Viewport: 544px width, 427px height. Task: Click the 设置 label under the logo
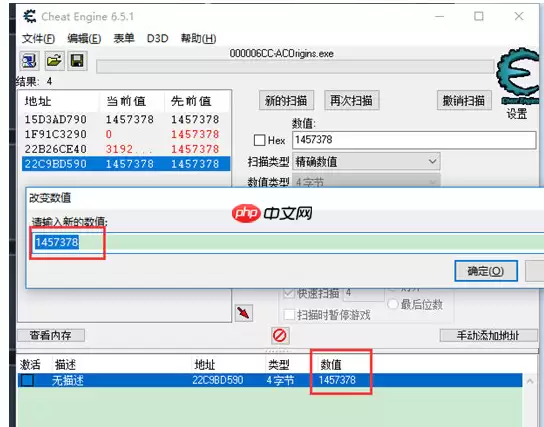pyautogui.click(x=517, y=113)
